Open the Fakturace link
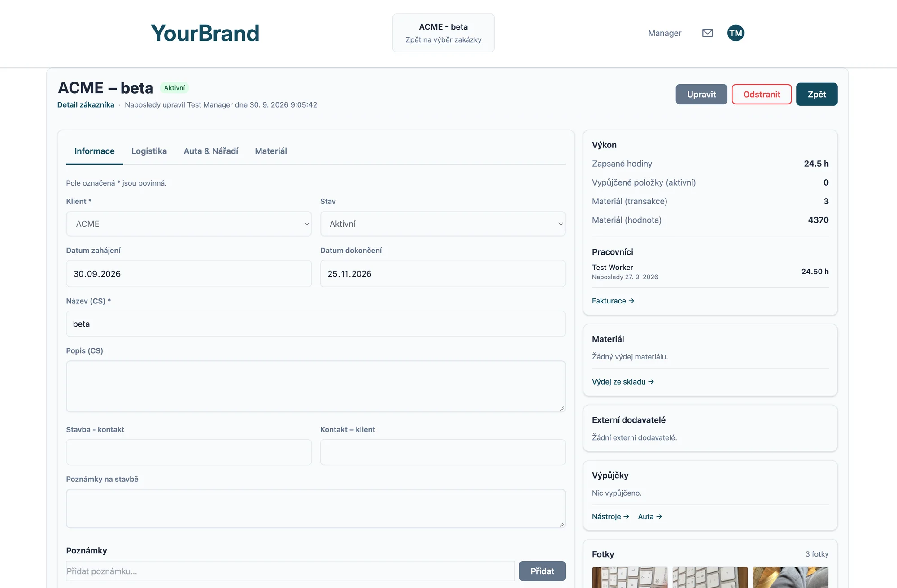Image resolution: width=897 pixels, height=588 pixels. (x=613, y=301)
